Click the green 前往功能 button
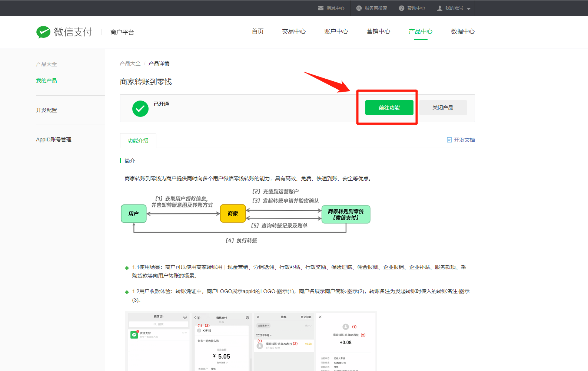The width and height of the screenshot is (588, 371). [x=389, y=108]
